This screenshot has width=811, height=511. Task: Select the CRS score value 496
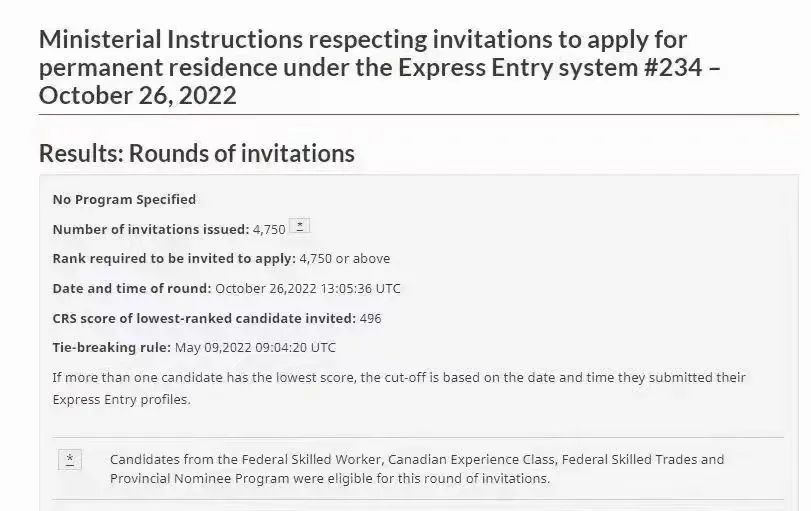pyautogui.click(x=370, y=318)
